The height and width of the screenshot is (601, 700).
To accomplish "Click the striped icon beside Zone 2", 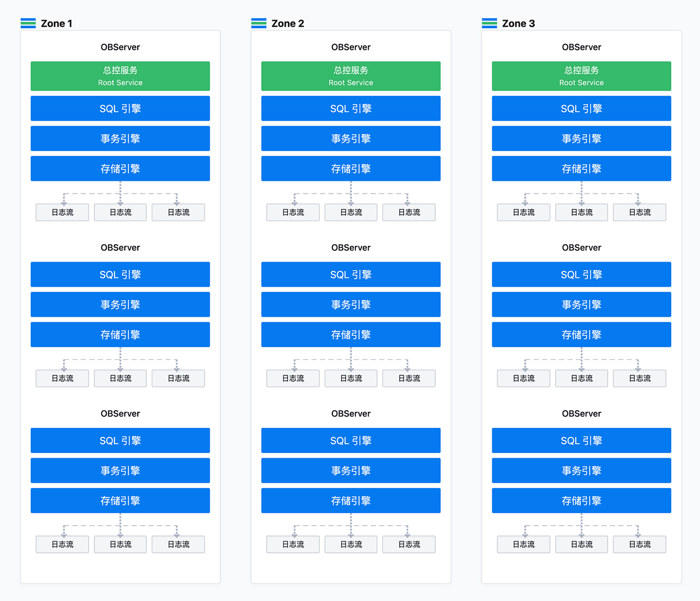I will [259, 23].
